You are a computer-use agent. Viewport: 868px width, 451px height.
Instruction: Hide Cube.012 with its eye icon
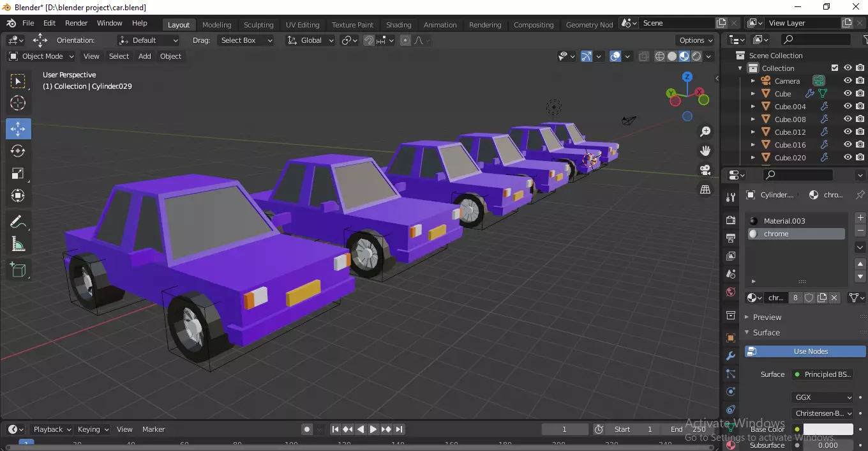[x=848, y=132]
